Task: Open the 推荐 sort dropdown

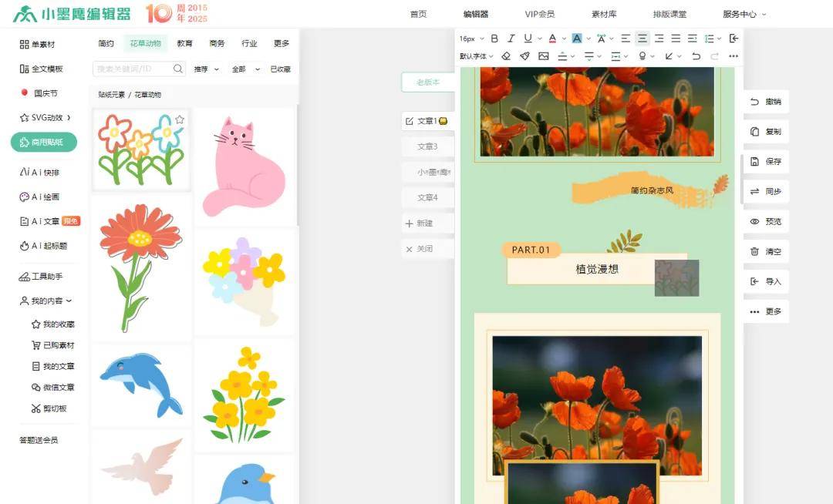Action: (206, 69)
